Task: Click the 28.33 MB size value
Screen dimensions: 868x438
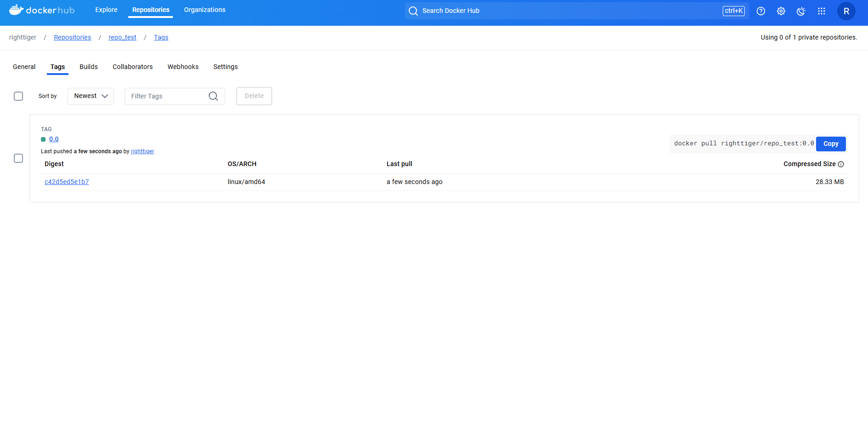Action: [x=829, y=182]
